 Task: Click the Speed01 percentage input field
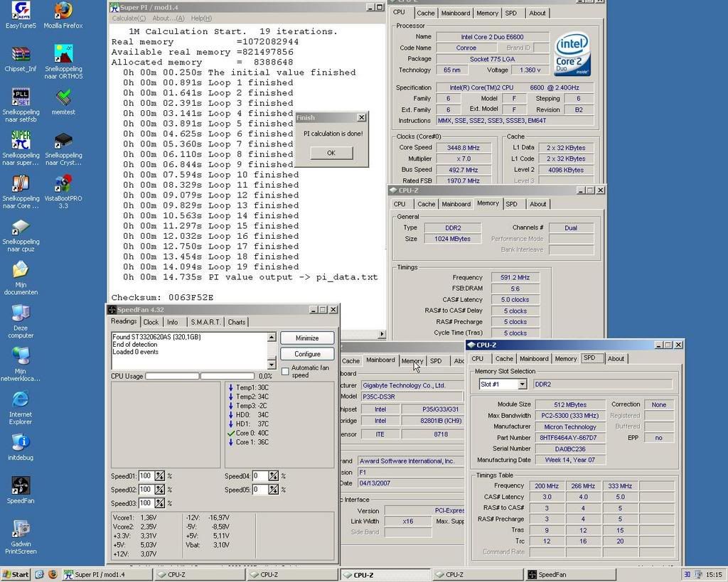tap(146, 475)
